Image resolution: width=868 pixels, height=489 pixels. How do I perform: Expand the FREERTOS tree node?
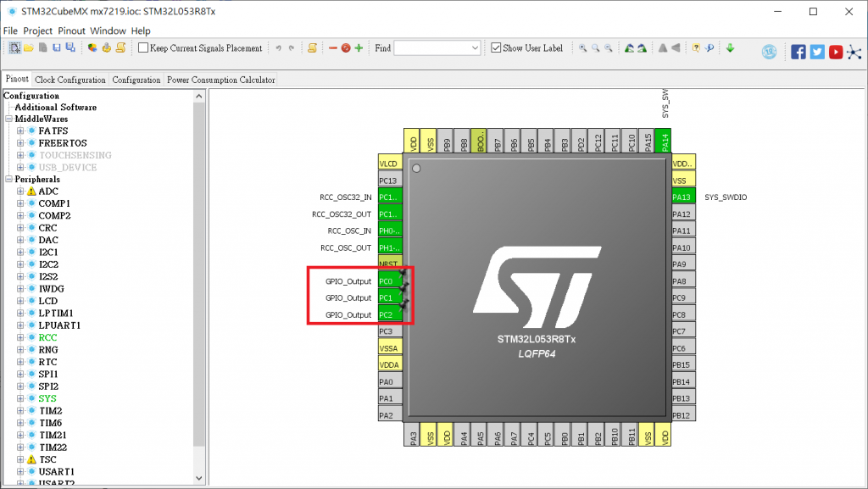pyautogui.click(x=20, y=143)
